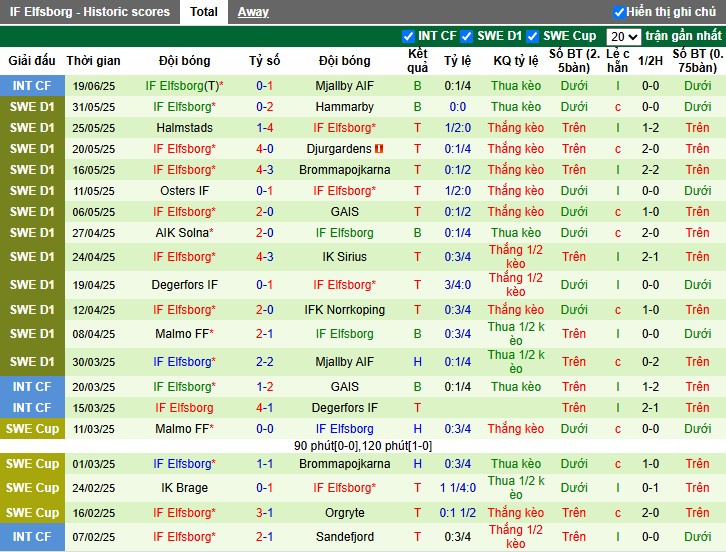Click the 4-1 score on 15/03/25
The width and height of the screenshot is (726, 552).
[264, 408]
